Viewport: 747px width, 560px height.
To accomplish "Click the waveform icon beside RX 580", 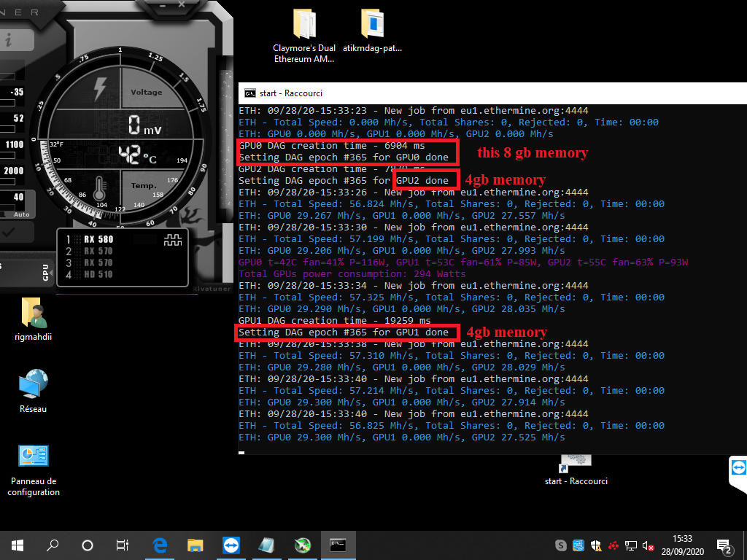I will coord(172,240).
